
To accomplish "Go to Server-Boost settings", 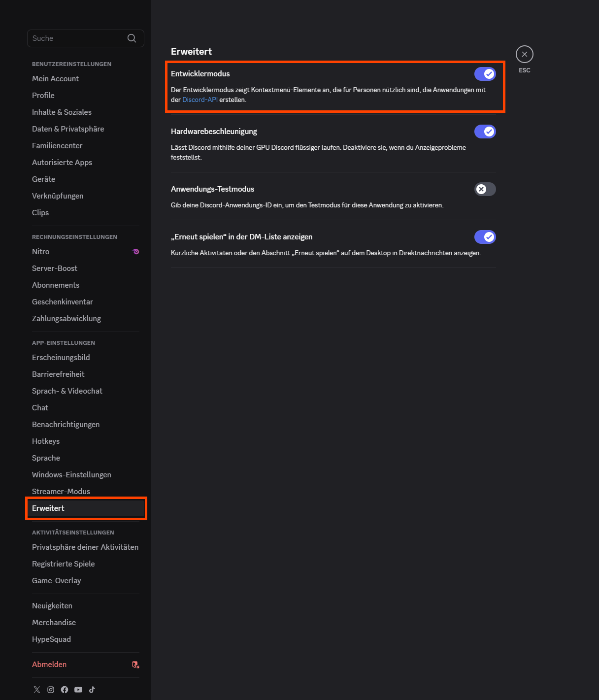I will pos(86,268).
